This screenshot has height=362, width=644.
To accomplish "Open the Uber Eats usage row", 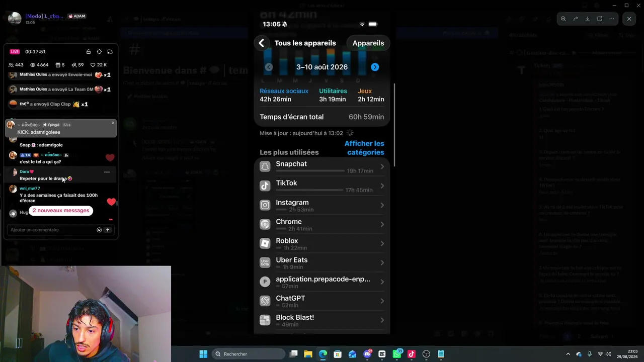I will (x=322, y=262).
